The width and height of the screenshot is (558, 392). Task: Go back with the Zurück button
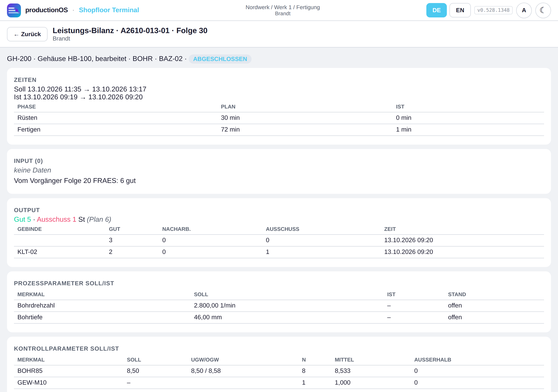pyautogui.click(x=27, y=34)
